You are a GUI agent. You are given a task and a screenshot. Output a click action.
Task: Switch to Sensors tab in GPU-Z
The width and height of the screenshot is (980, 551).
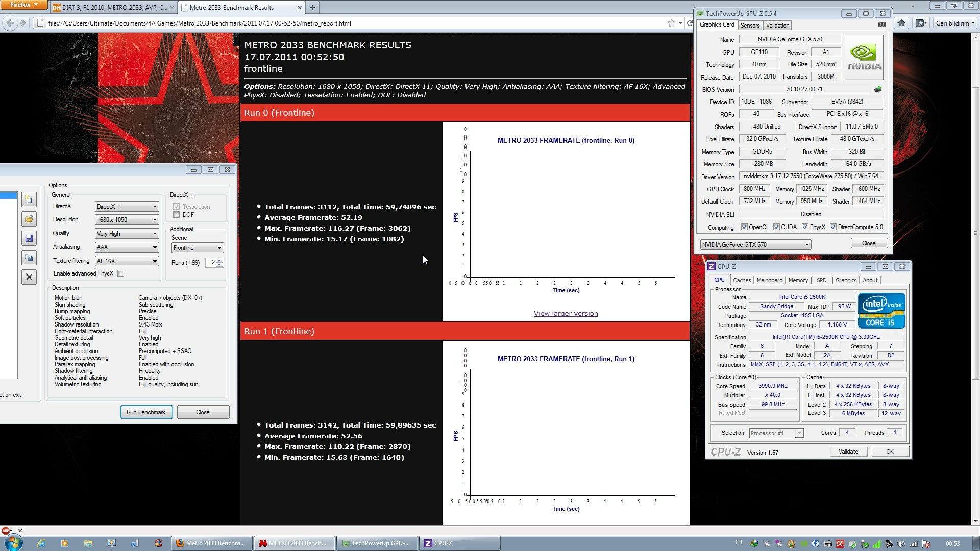750,26
